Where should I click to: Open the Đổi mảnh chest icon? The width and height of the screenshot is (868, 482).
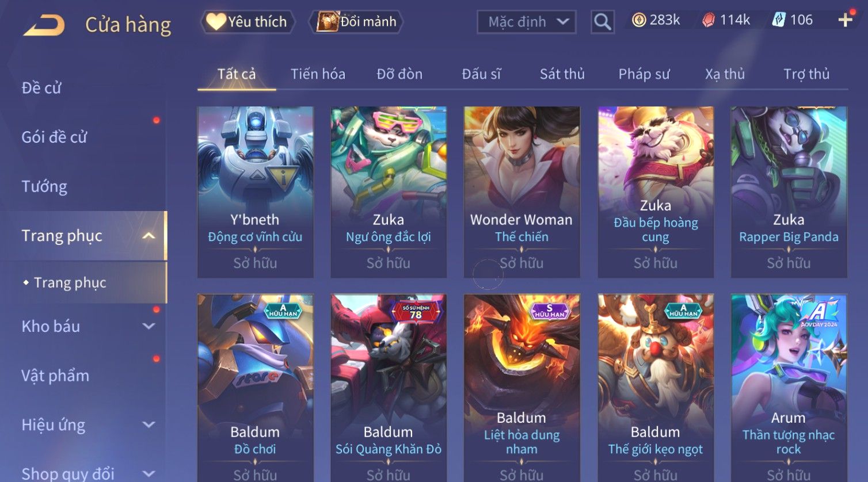[x=328, y=22]
